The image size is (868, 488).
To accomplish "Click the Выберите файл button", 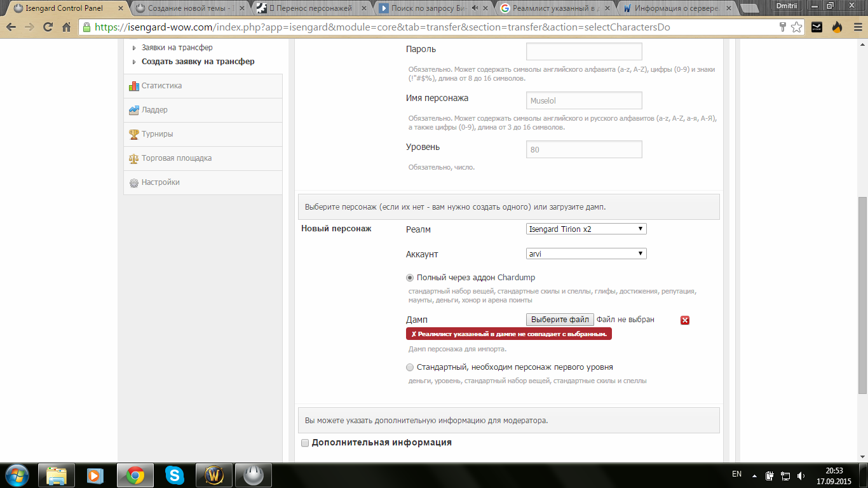I will coord(560,320).
